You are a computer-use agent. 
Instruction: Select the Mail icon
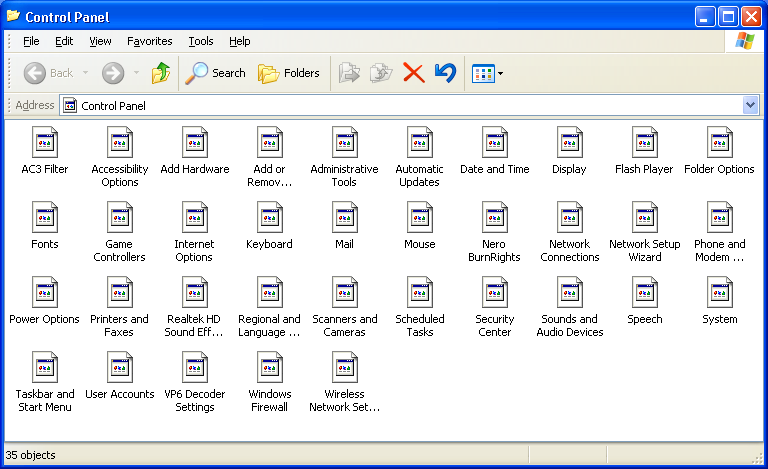click(x=344, y=217)
